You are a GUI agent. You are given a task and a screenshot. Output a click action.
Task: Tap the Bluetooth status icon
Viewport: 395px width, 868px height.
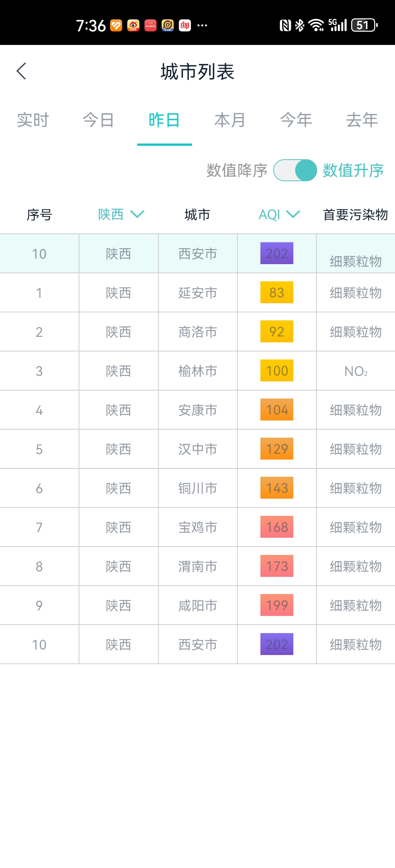point(300,25)
